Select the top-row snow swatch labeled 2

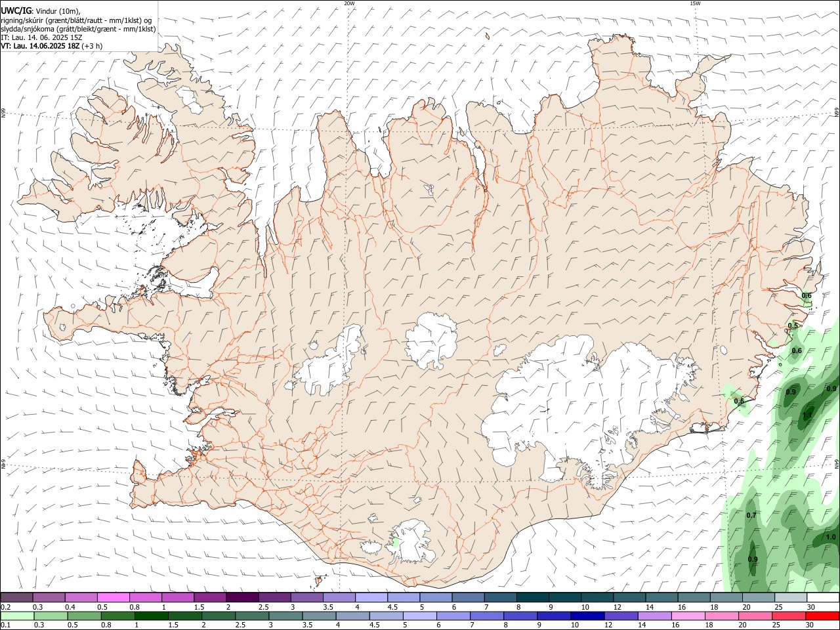(242, 597)
